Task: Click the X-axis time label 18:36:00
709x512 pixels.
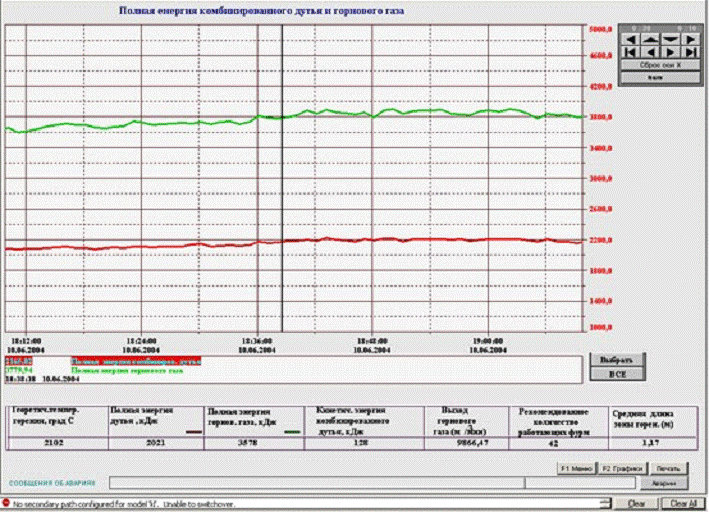Action: tap(257, 341)
